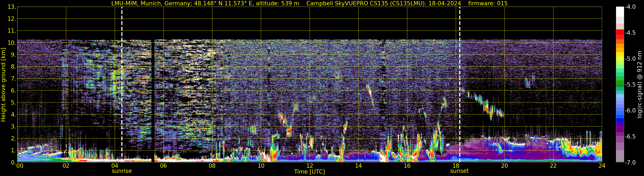
Task: Click the '04' tick on the time axis
Action: coord(114,166)
